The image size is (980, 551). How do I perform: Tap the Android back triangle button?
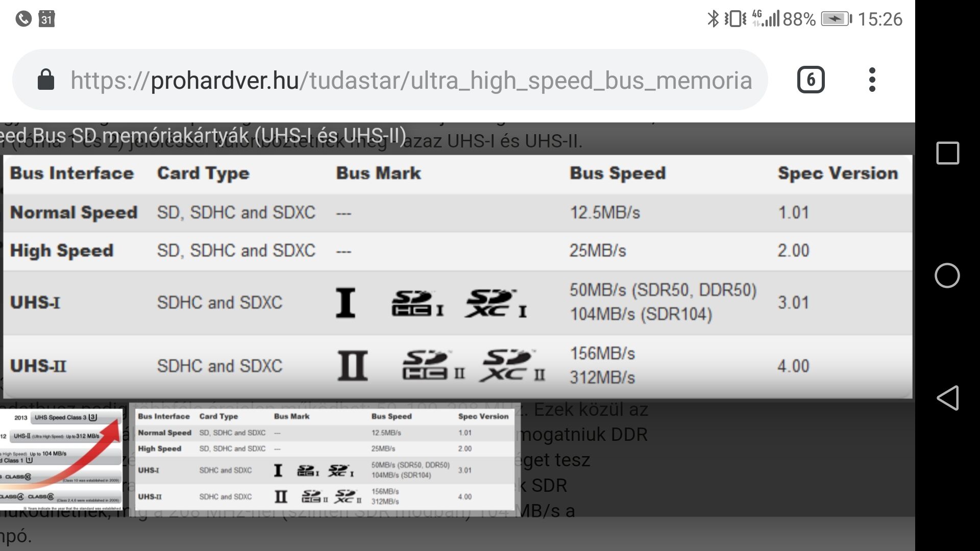(947, 398)
